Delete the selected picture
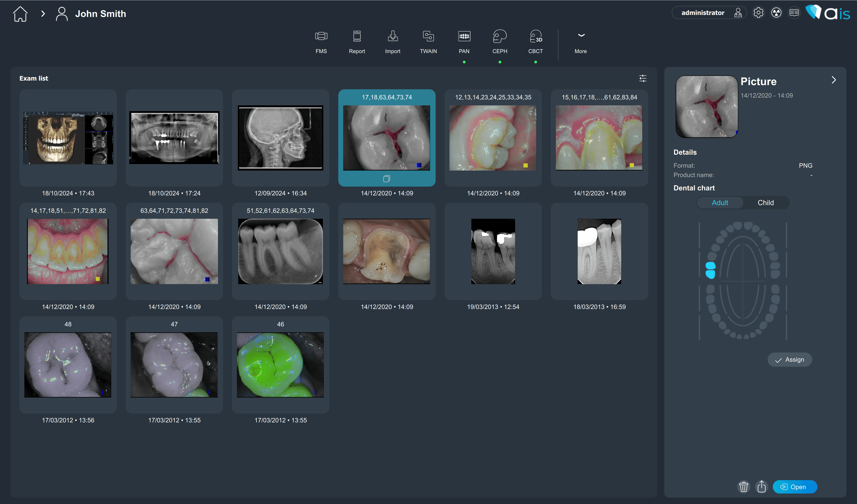This screenshot has height=504, width=857. [744, 487]
